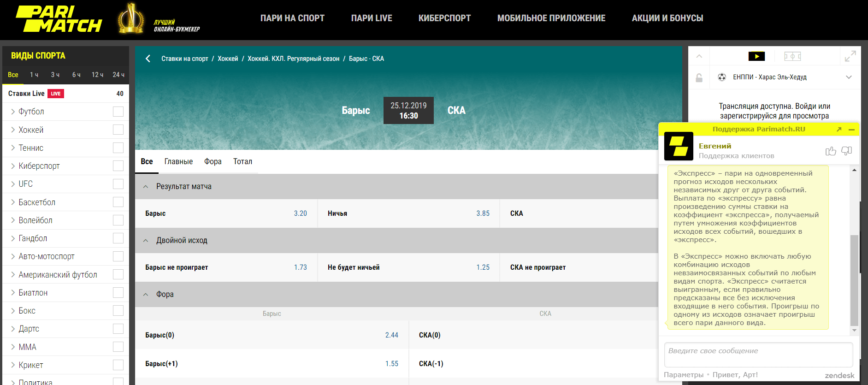
Task: Collapse the Результат матча section
Action: [146, 187]
